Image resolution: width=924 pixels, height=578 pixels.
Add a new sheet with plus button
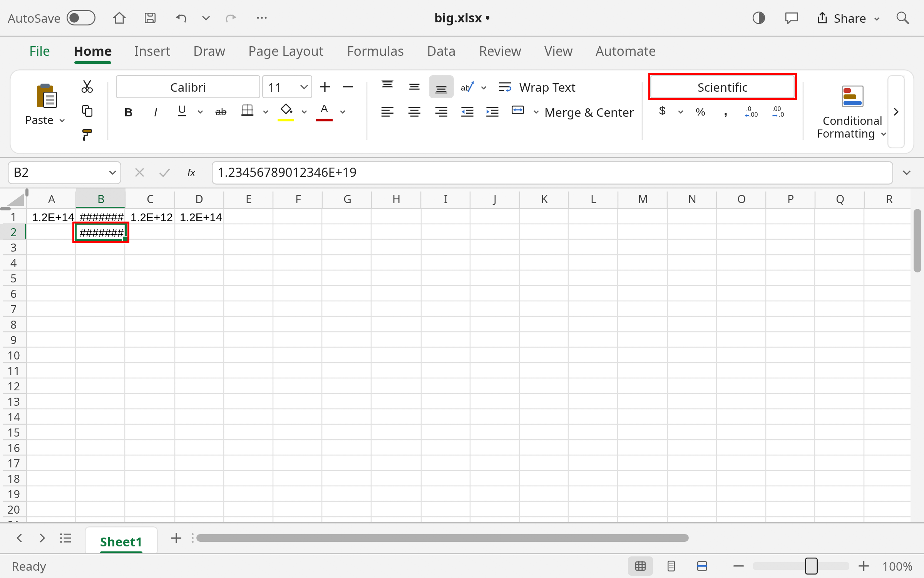(176, 538)
